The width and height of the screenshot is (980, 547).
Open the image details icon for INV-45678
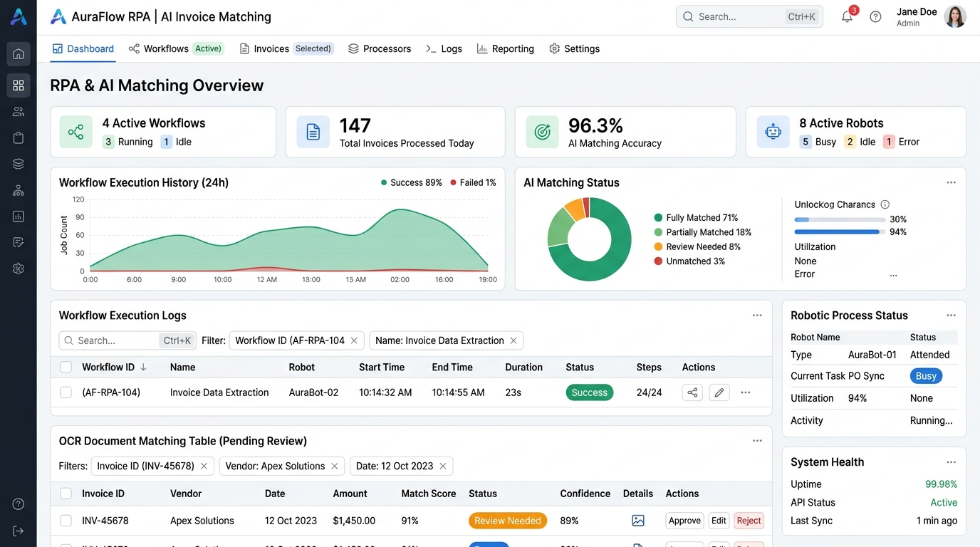tap(638, 521)
